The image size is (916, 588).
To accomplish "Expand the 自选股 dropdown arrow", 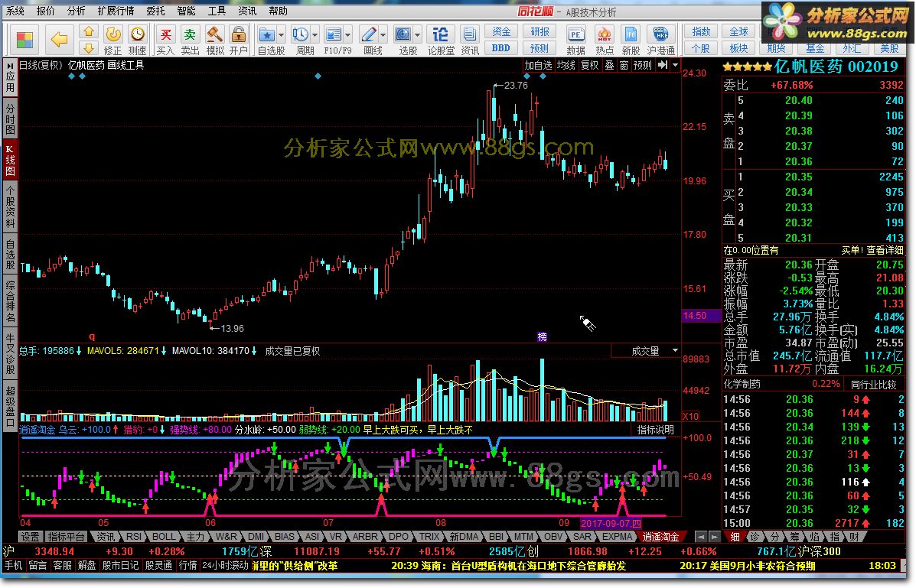I will click(281, 35).
